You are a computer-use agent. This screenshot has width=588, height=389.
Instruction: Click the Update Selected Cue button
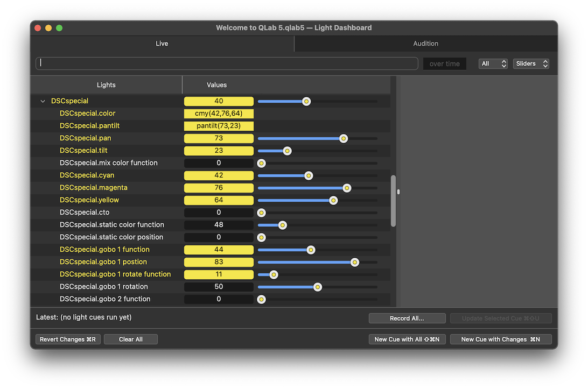pos(501,318)
